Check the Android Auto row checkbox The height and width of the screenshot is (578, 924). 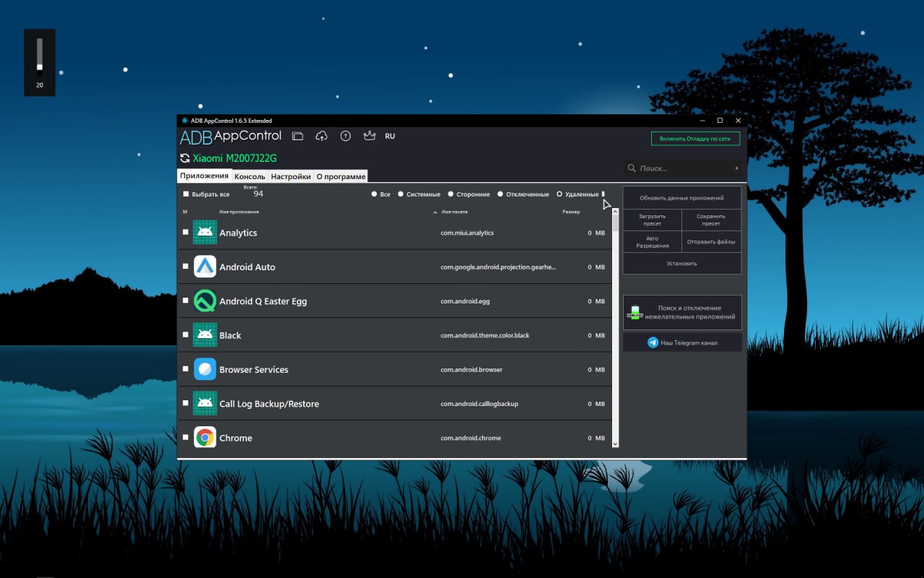pyautogui.click(x=186, y=267)
